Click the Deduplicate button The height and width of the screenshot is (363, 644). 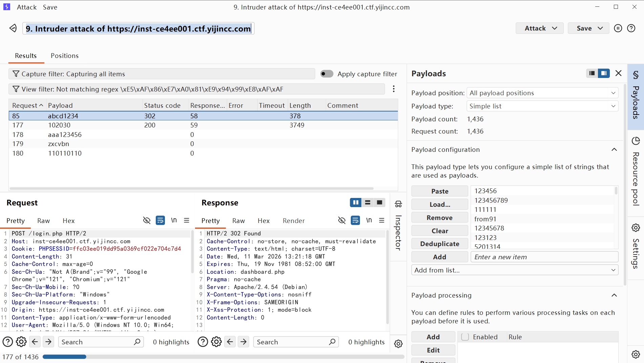(x=439, y=244)
